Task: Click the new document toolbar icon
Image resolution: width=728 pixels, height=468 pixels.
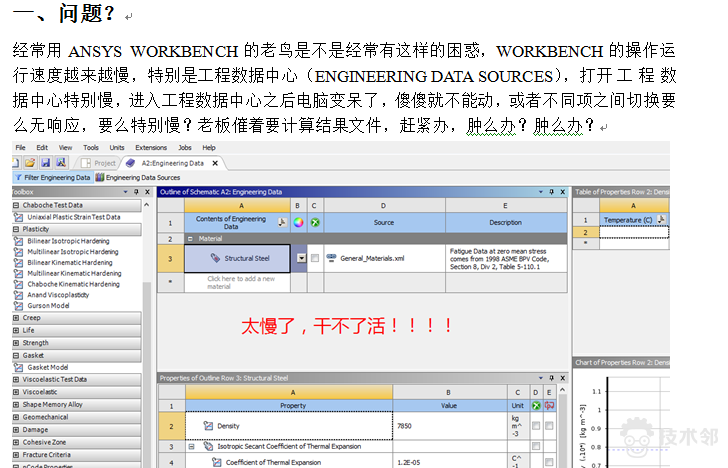Action: tap(16, 163)
